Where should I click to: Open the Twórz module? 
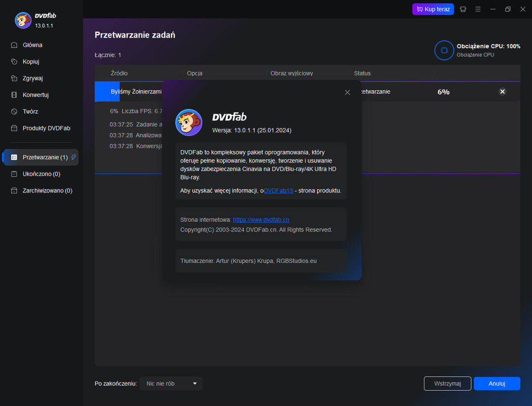[x=30, y=111]
